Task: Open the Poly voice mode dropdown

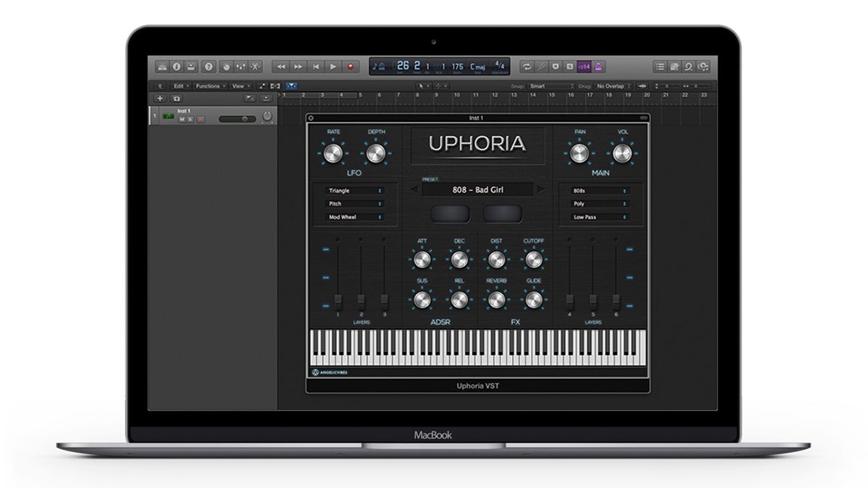Action: pyautogui.click(x=600, y=204)
